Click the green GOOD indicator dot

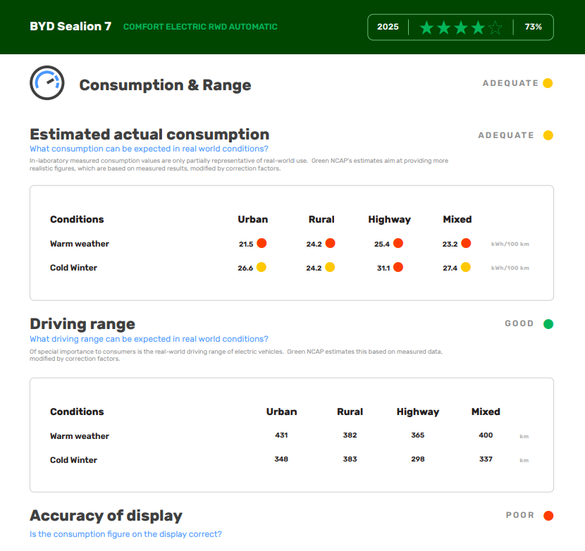(548, 324)
